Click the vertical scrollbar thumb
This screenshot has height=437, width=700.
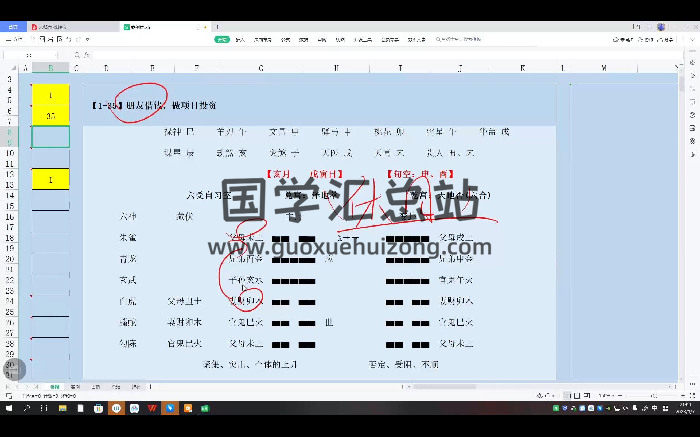(681, 83)
